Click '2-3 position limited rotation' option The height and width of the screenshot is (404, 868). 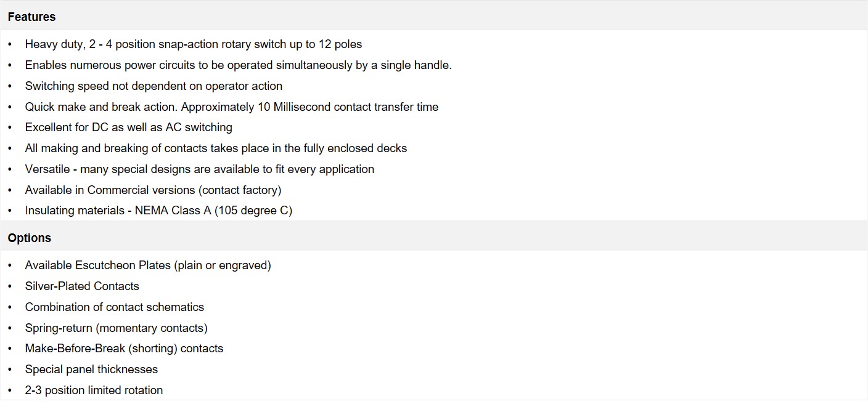94,390
